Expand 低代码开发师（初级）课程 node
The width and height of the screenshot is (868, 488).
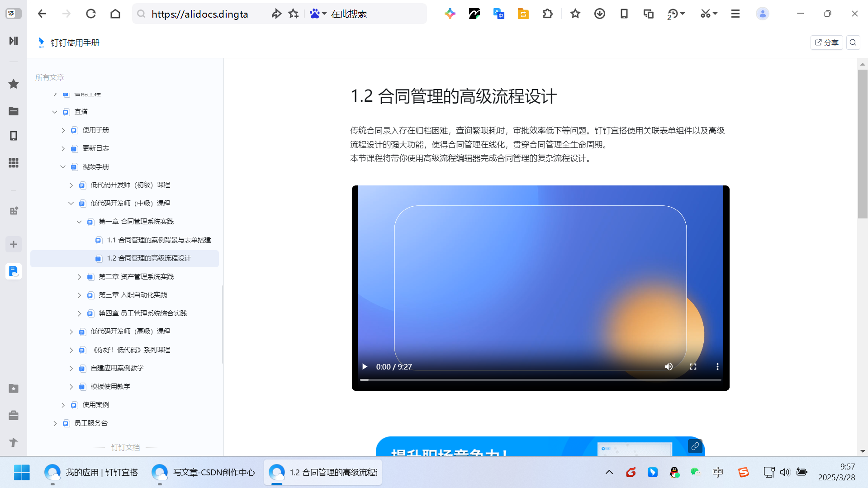71,185
